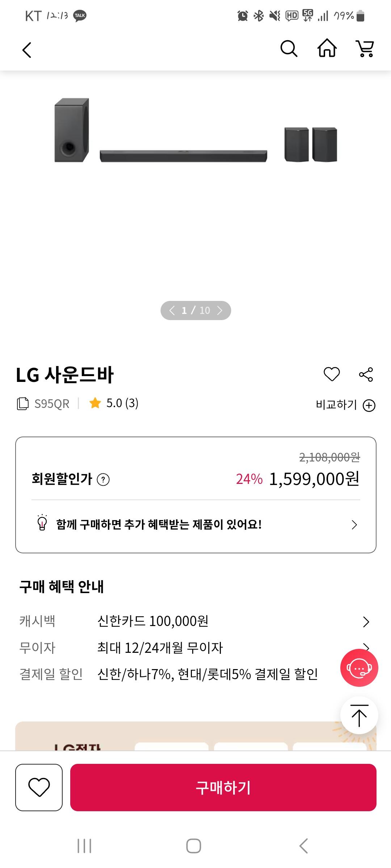Screen dimensions: 391x868
Task: Go to home via house icon
Action: 327,48
